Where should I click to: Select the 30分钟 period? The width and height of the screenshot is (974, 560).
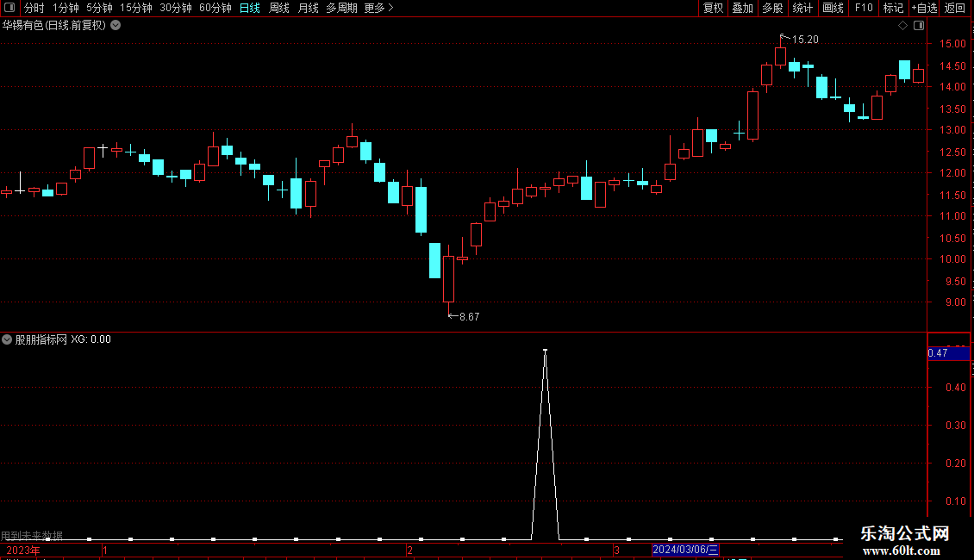coord(176,8)
